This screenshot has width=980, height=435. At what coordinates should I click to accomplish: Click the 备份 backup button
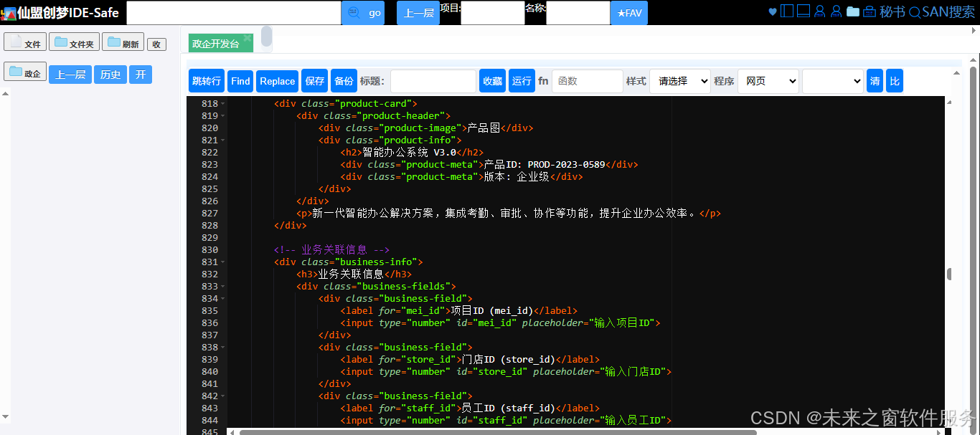[344, 81]
